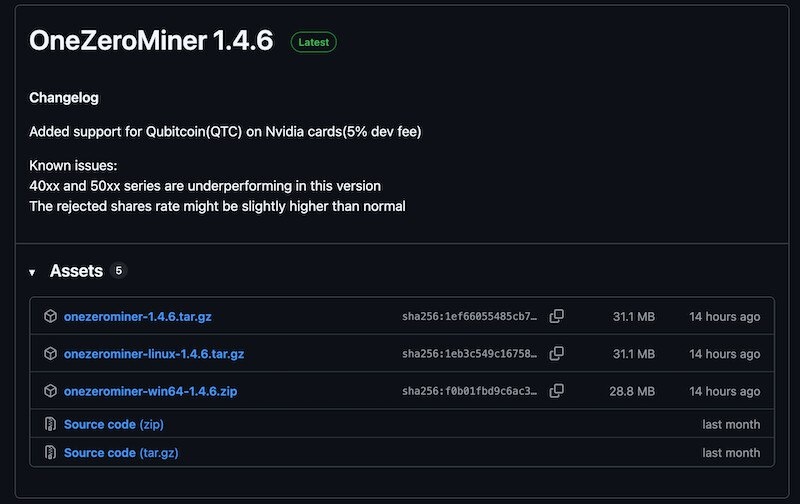This screenshot has width=800, height=504.
Task: Click the 40xx and 50xx series underperforming line
Action: click(x=205, y=186)
